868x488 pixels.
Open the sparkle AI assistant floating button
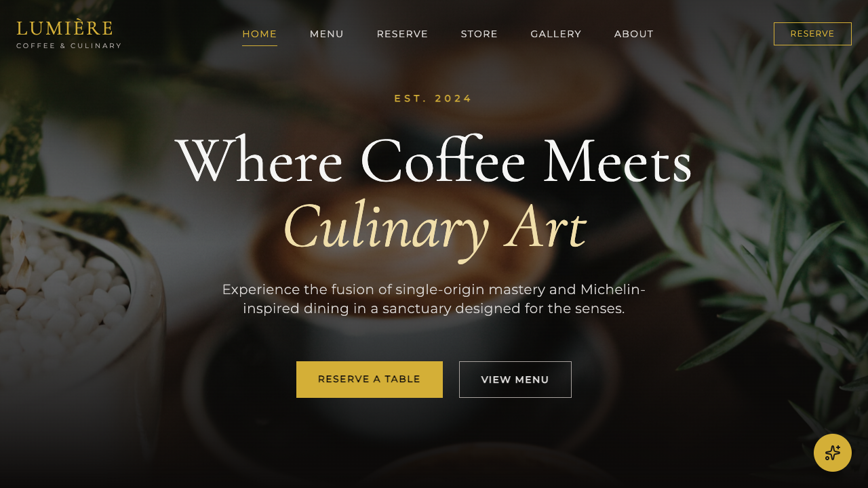point(833,453)
